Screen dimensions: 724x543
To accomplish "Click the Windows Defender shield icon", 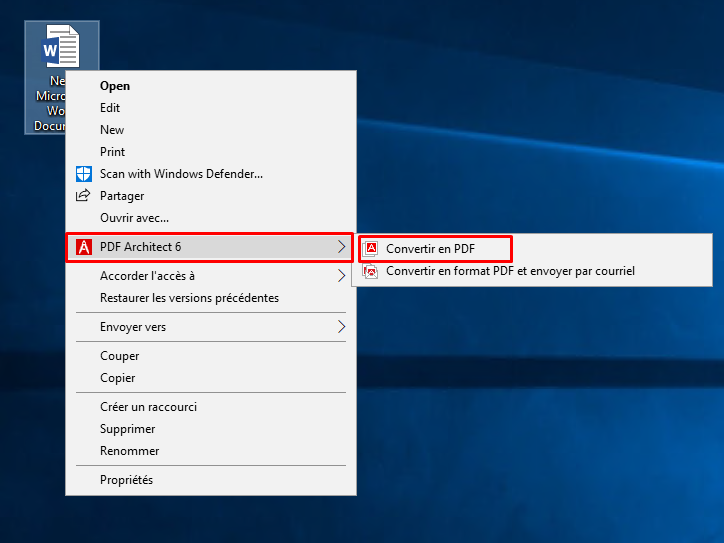I will (x=84, y=174).
